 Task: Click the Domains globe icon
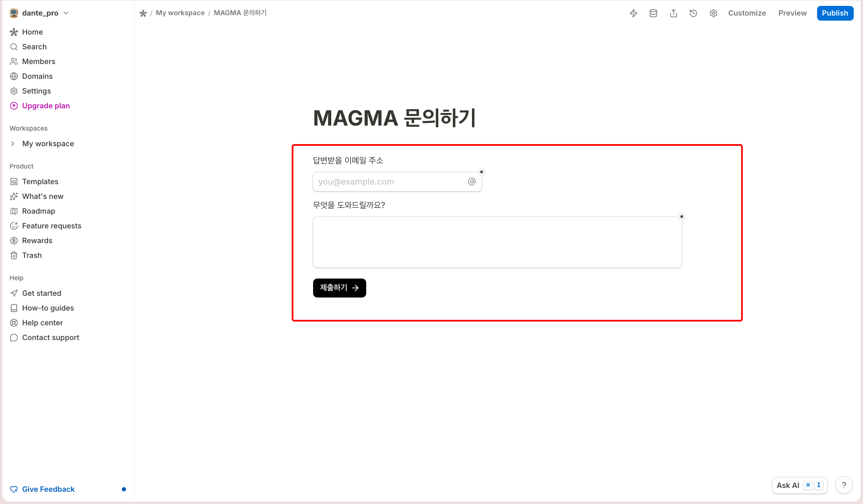14,76
